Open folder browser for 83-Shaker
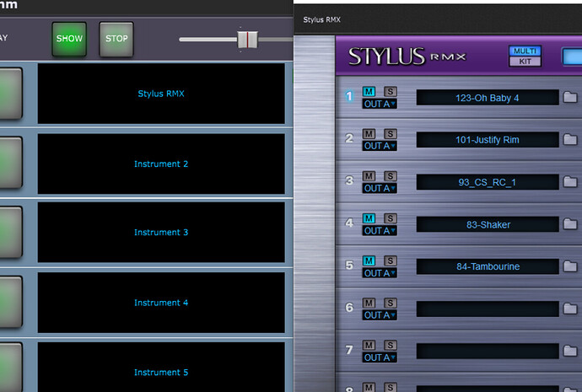This screenshot has width=582, height=392. point(570,224)
